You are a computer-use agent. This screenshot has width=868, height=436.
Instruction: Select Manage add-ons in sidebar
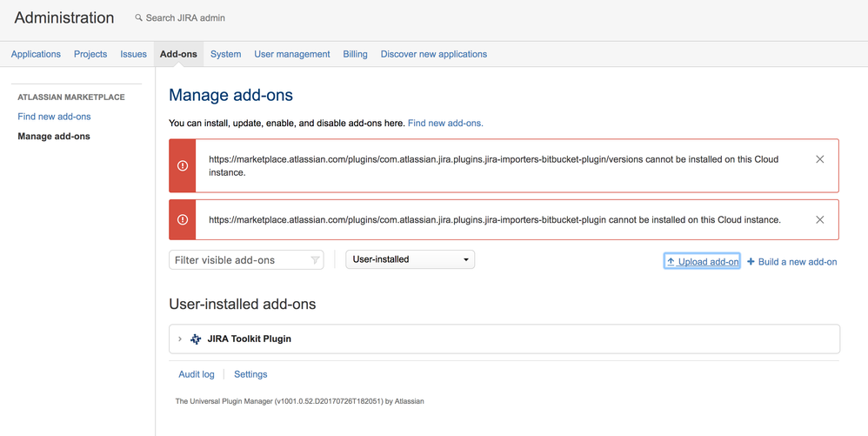pyautogui.click(x=54, y=137)
